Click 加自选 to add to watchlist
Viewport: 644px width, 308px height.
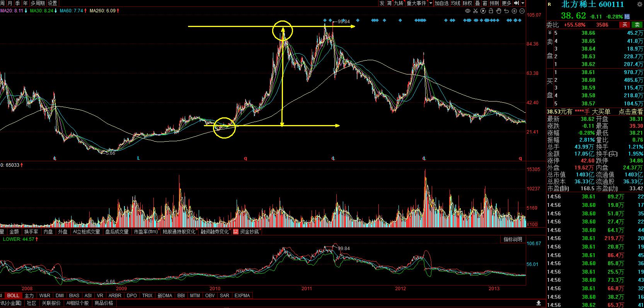coord(442,3)
